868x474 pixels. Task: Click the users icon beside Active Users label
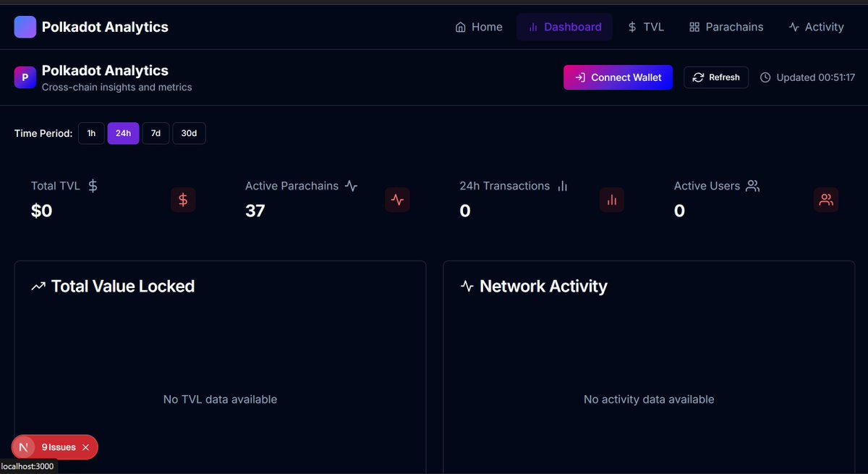(752, 186)
